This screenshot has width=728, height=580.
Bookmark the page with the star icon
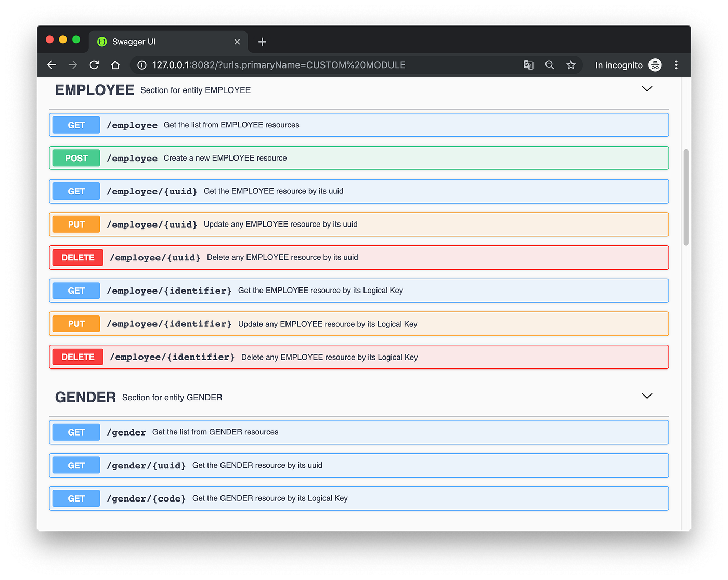(570, 64)
